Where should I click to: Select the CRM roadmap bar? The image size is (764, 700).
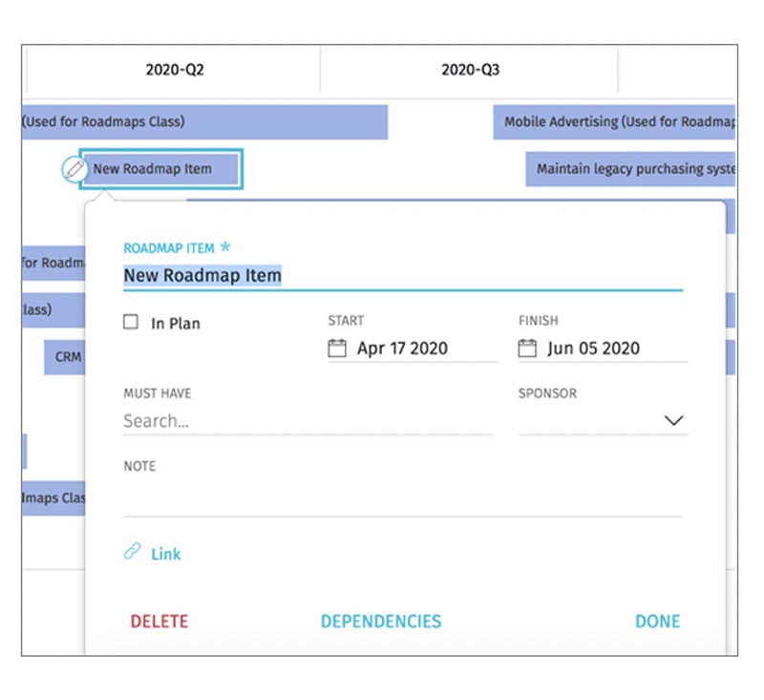(65, 357)
